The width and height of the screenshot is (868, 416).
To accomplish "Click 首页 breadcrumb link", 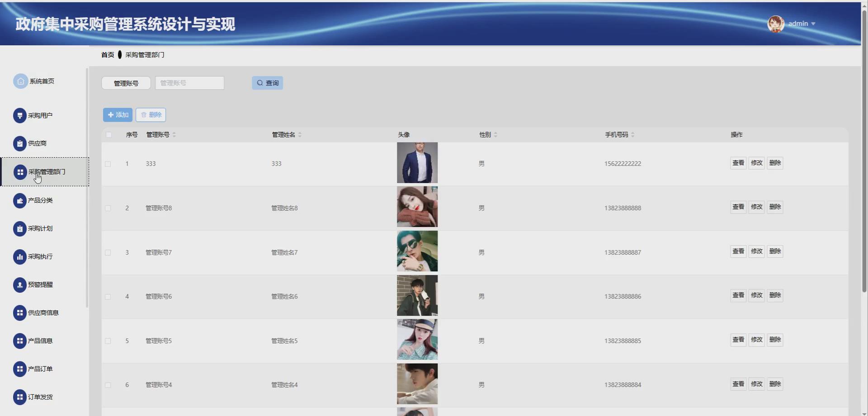I will (108, 55).
